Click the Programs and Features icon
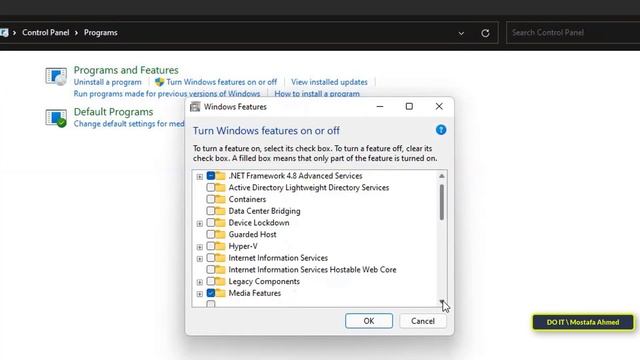This screenshot has height=360, width=640. (x=56, y=76)
